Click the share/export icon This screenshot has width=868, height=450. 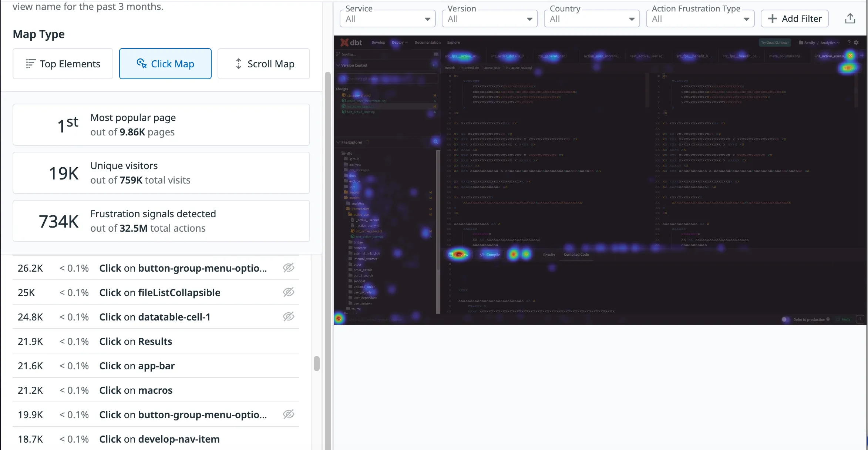pyautogui.click(x=850, y=19)
